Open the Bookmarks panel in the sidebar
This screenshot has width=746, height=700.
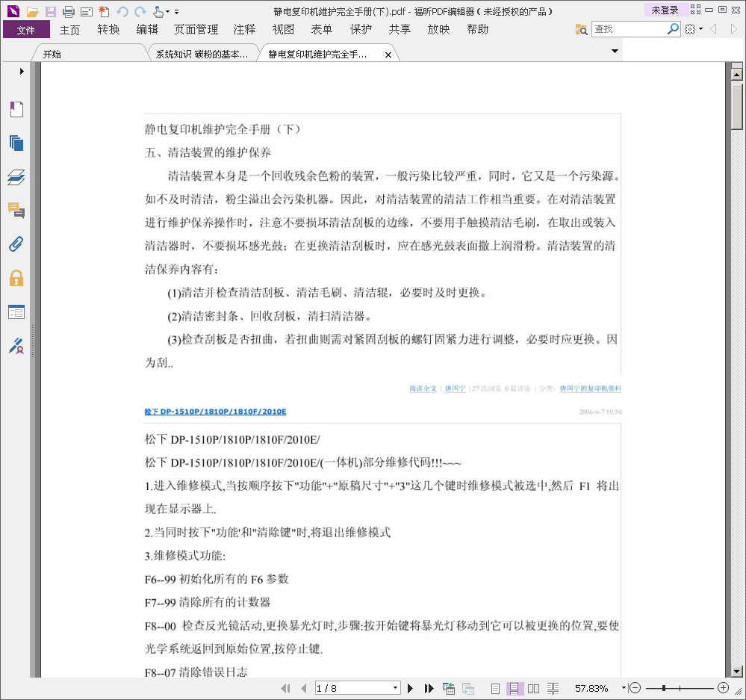16,110
